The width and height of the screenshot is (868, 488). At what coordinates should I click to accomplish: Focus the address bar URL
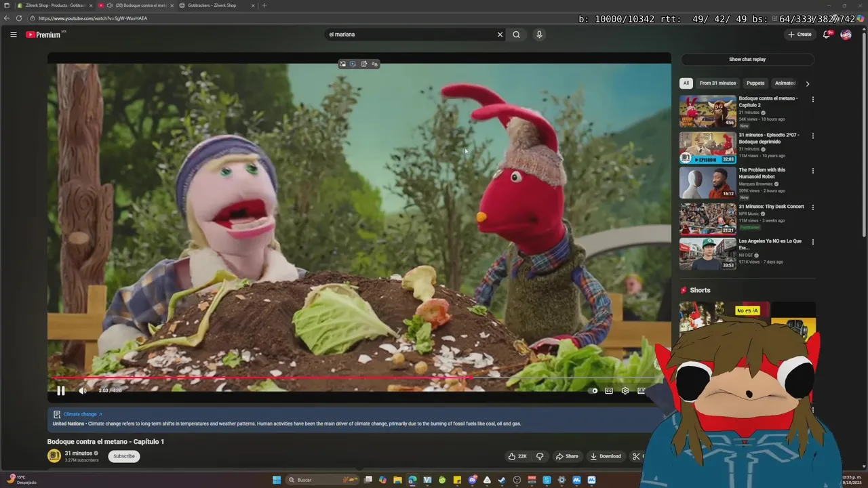93,18
